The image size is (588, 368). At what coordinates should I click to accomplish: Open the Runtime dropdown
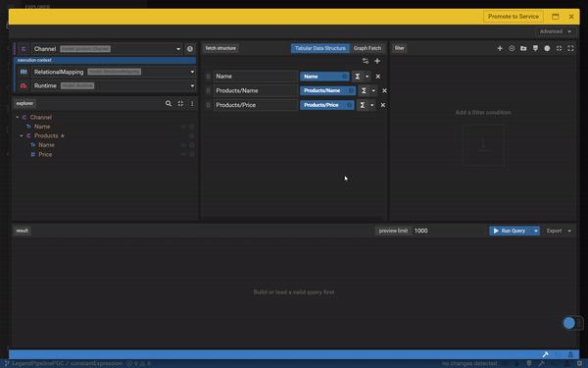point(114,85)
